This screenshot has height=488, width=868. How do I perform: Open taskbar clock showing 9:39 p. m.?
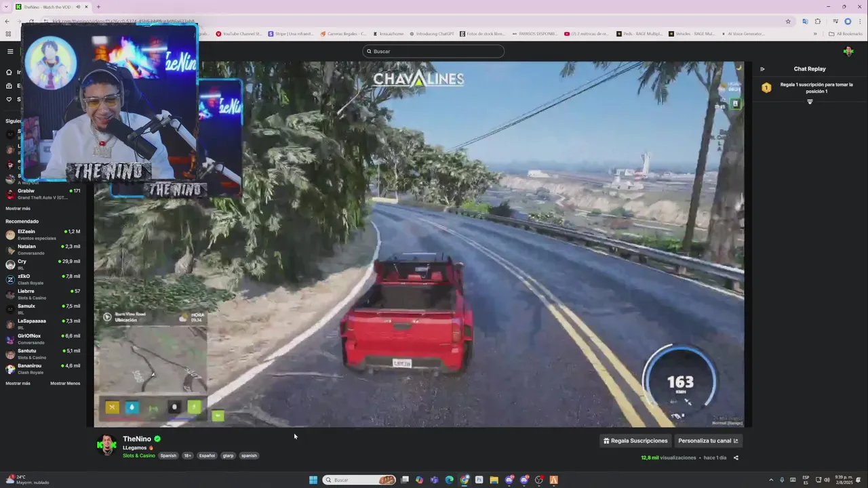(844, 480)
